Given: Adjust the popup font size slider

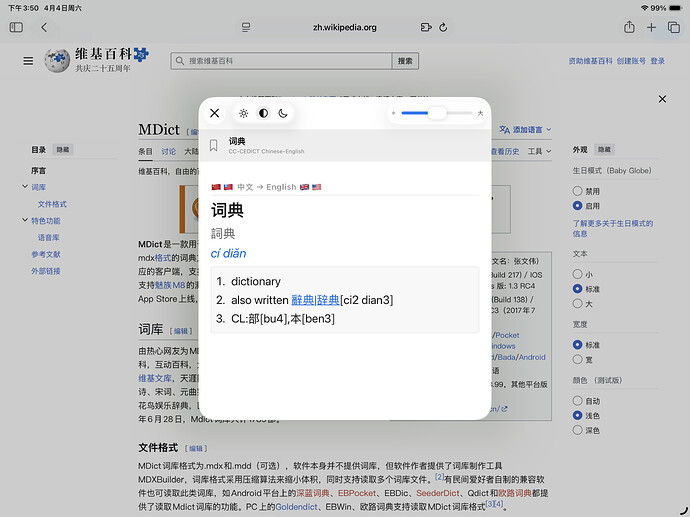Looking at the screenshot, I should 436,113.
